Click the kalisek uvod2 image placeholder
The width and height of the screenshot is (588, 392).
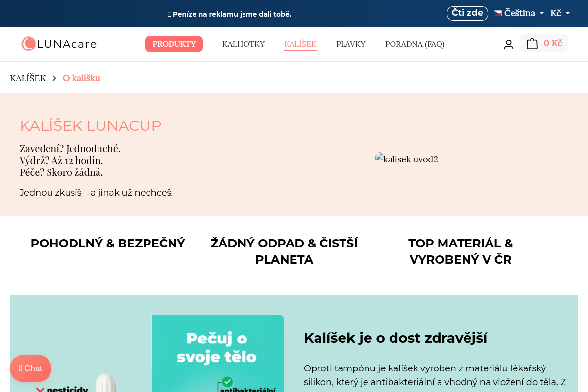pos(407,159)
